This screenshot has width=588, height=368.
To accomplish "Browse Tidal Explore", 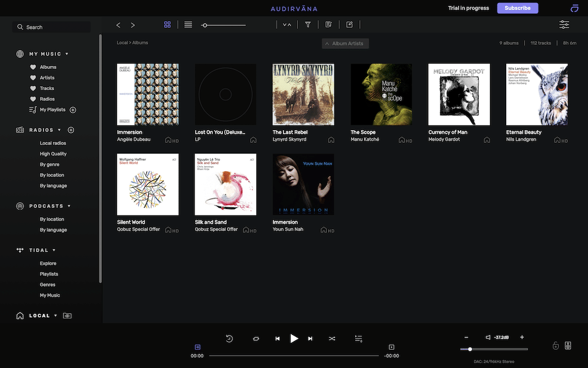I will point(48,263).
